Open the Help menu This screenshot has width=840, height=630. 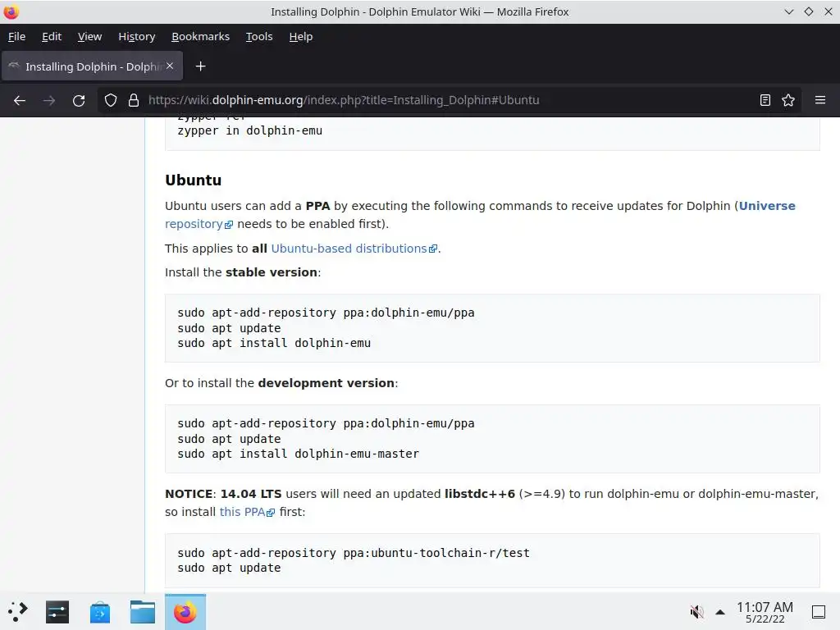[x=300, y=36]
